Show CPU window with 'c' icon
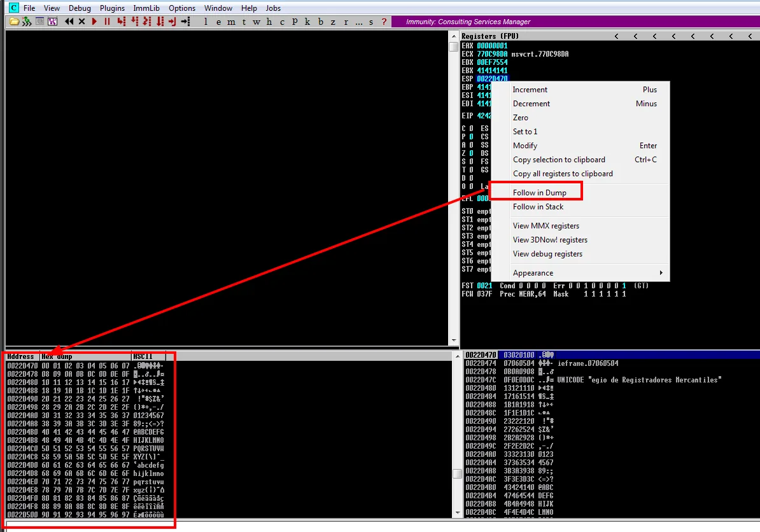The height and width of the screenshot is (532, 760). [282, 22]
